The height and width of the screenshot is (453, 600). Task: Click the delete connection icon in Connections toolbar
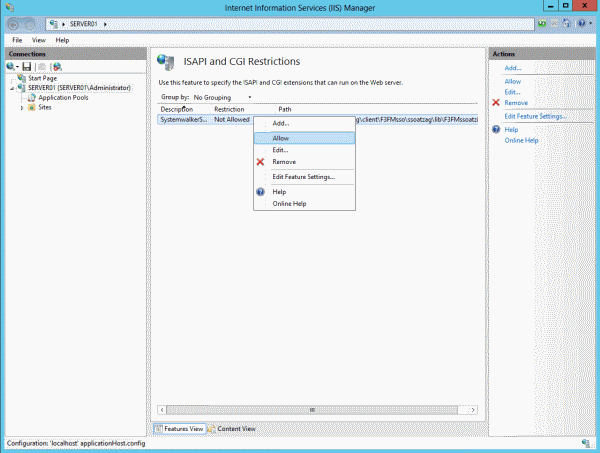pyautogui.click(x=57, y=67)
